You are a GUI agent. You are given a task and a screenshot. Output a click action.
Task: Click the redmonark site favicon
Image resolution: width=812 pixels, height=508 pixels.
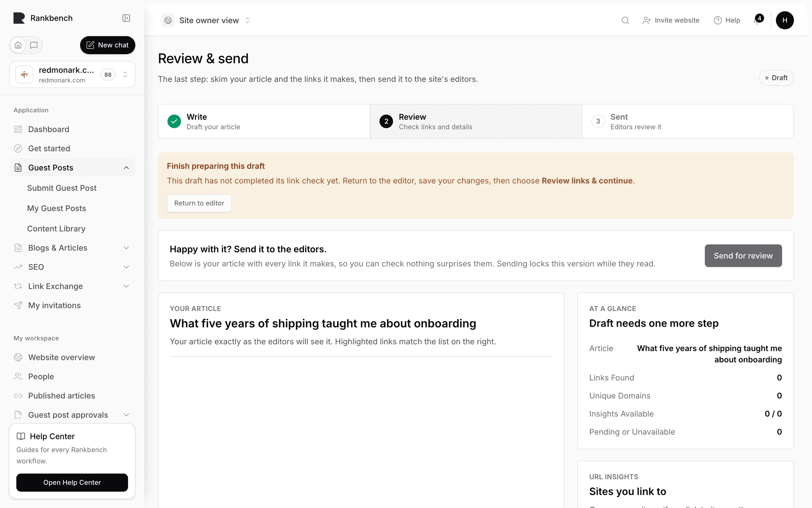pyautogui.click(x=24, y=75)
